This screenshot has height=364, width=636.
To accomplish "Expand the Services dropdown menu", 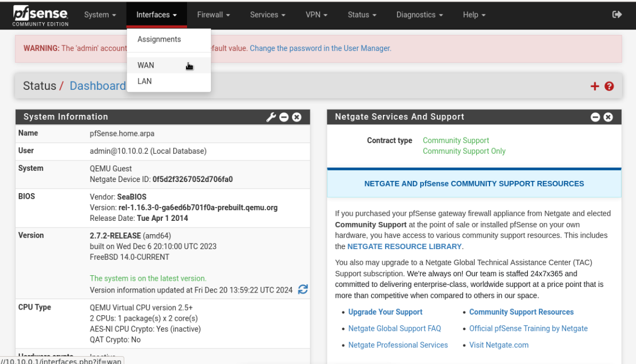I will pos(267,15).
